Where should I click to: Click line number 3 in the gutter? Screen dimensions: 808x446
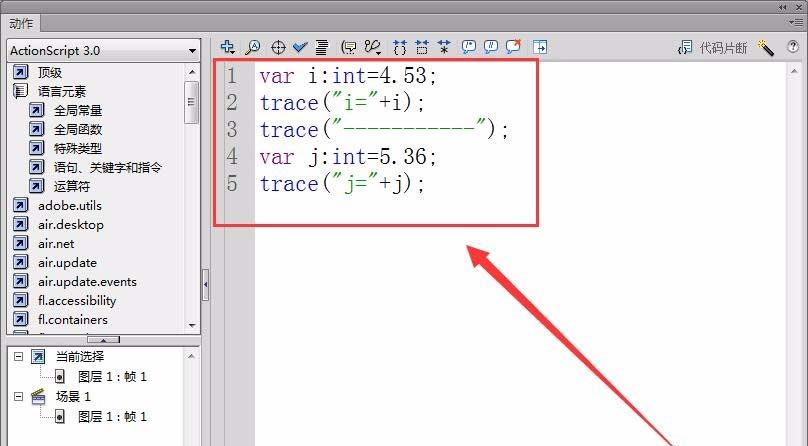coord(232,129)
